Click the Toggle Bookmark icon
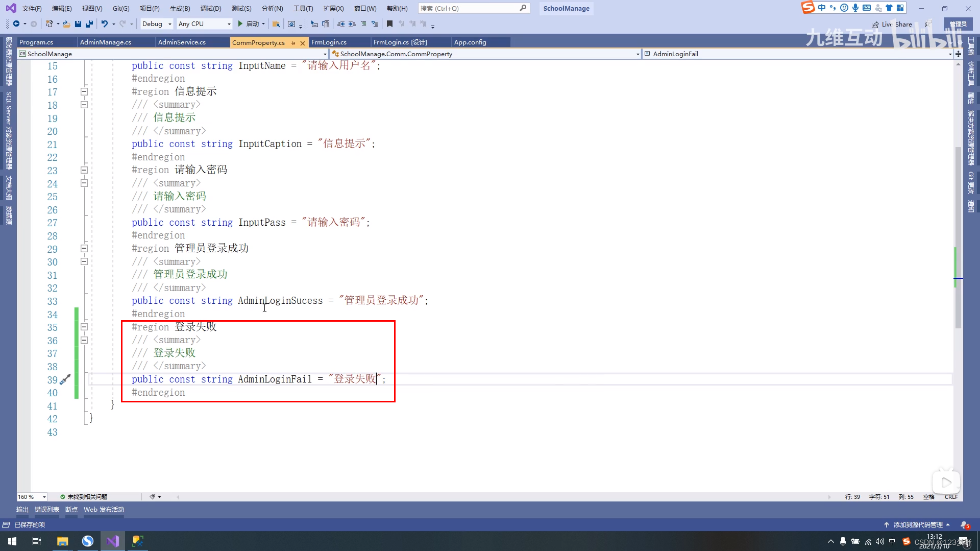980x551 pixels. tap(389, 24)
